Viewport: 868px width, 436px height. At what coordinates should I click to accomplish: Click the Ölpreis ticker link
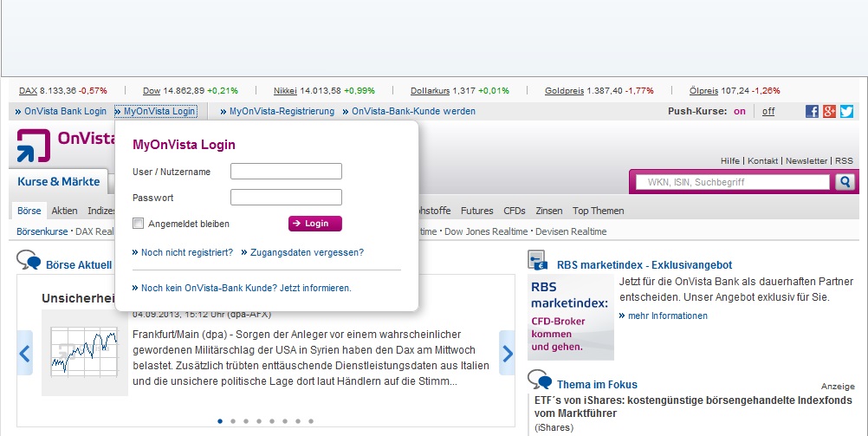coord(703,91)
